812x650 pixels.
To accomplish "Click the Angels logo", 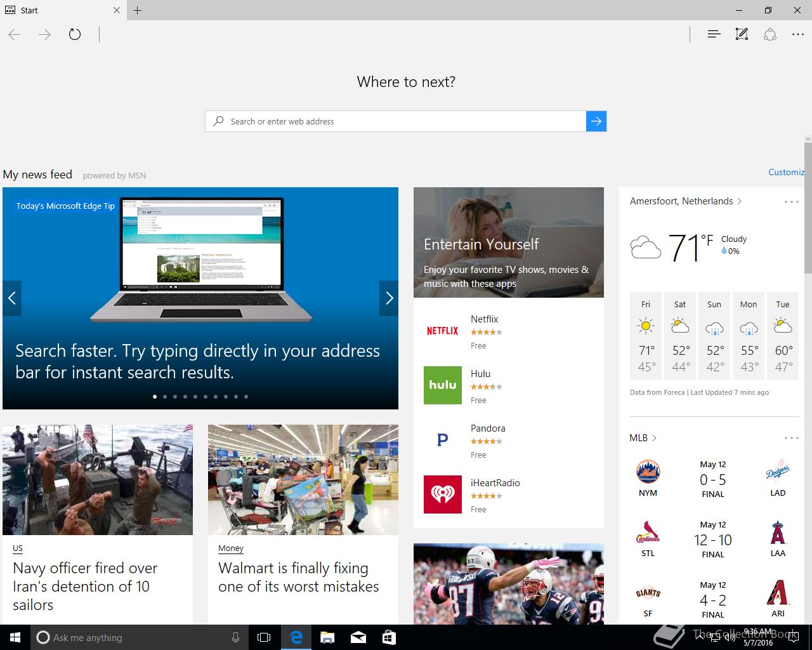I will [x=778, y=533].
